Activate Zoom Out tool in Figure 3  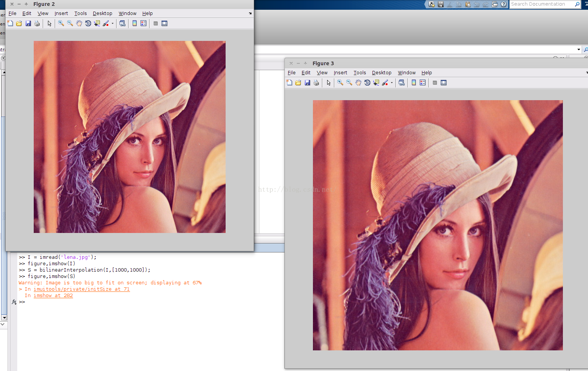tap(349, 83)
